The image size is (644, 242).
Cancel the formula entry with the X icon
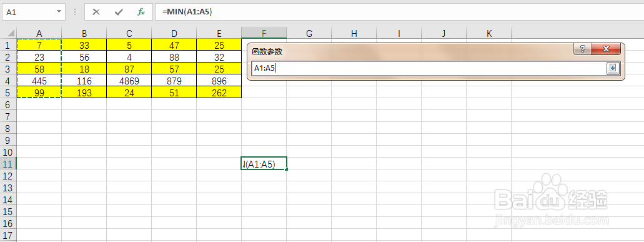coord(96,13)
